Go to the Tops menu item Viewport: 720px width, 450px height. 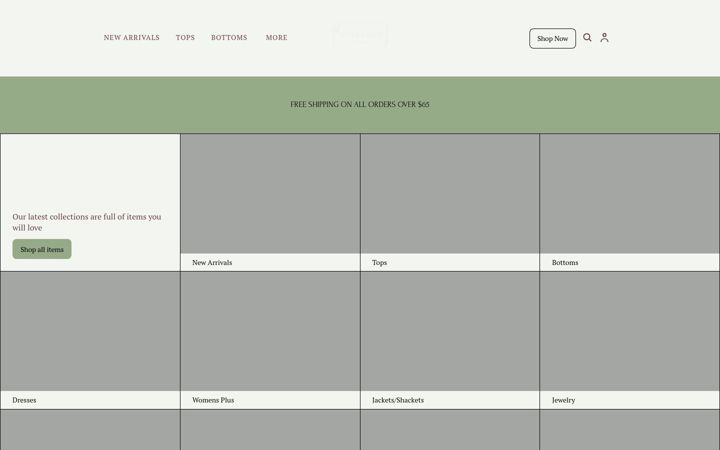[186, 38]
